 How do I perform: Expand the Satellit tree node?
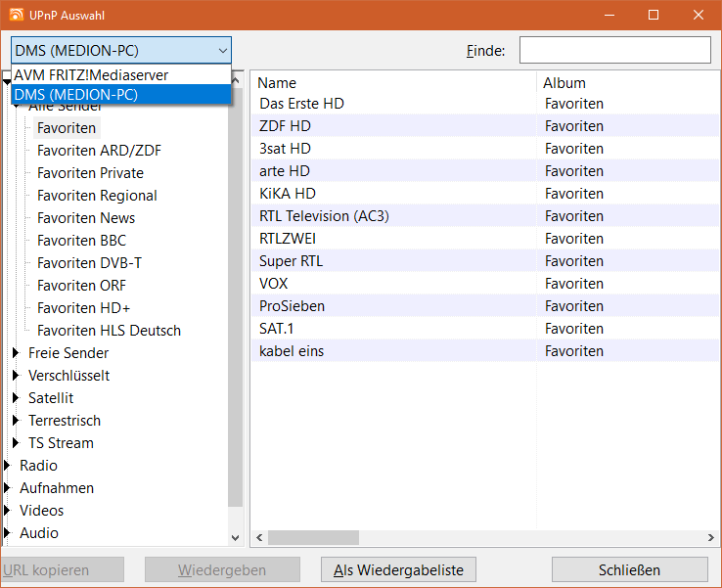[x=16, y=398]
